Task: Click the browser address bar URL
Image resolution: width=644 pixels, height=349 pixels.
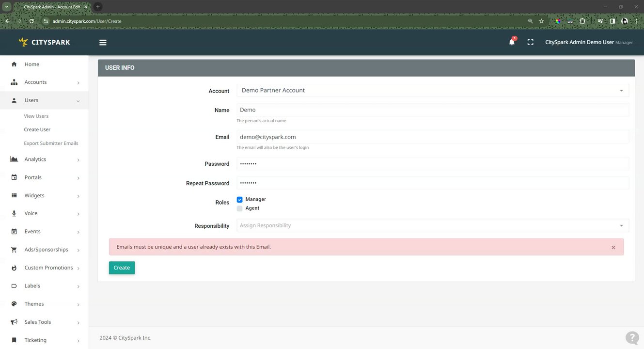Action: pyautogui.click(x=87, y=21)
